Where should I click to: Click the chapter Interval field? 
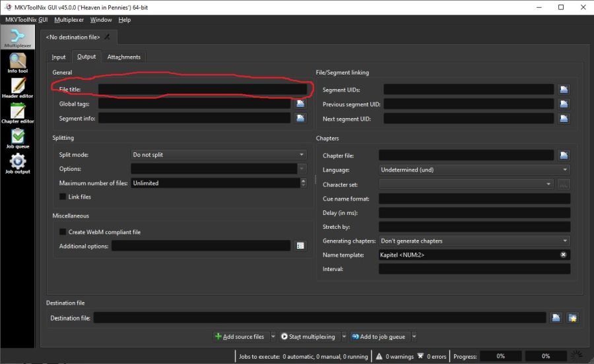point(475,269)
